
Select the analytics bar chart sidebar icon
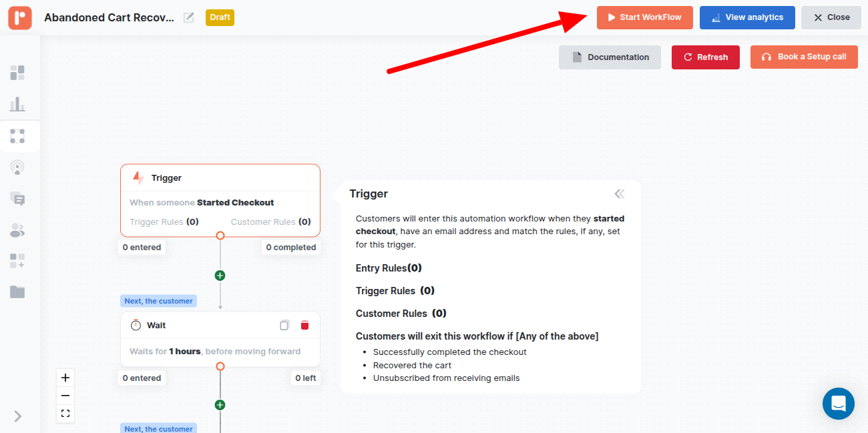(x=17, y=104)
